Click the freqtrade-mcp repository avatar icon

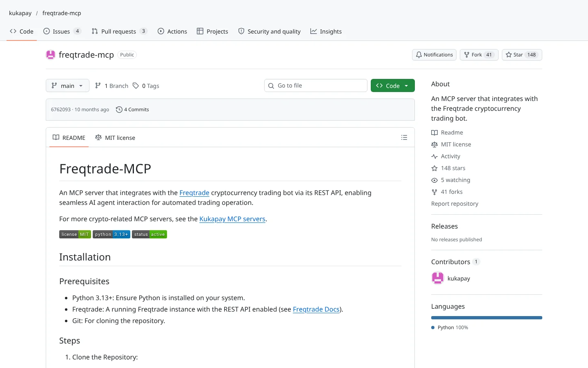(51, 55)
